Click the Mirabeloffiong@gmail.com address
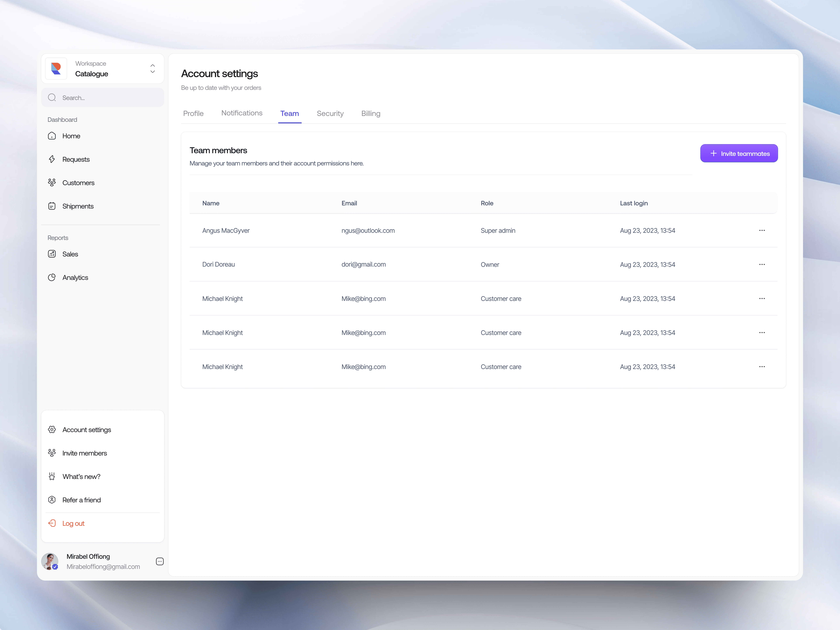The width and height of the screenshot is (840, 630). coord(103,567)
